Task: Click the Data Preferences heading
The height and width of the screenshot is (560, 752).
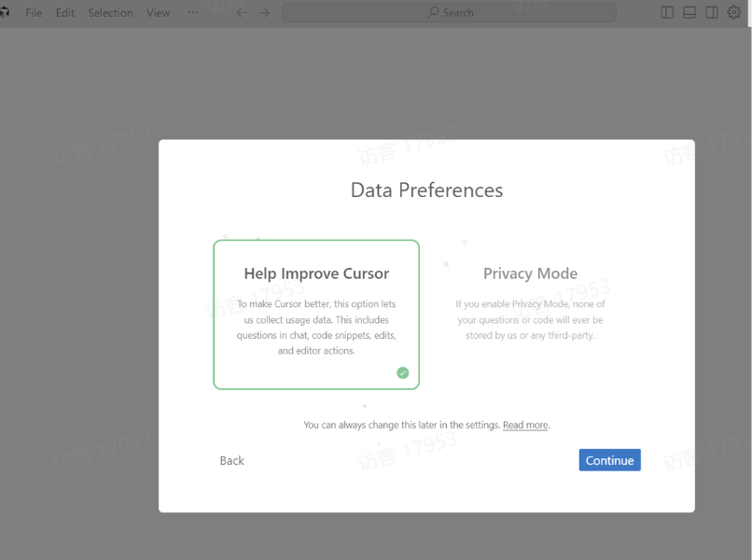Action: click(426, 190)
